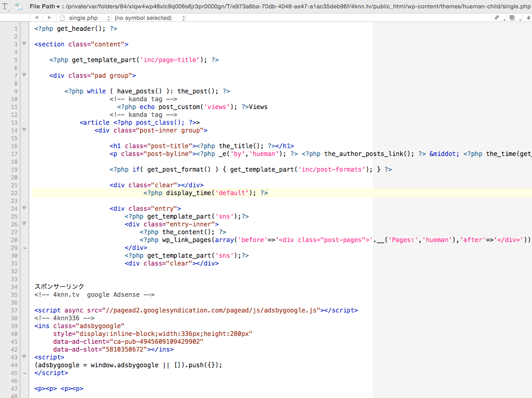
Task: Click the section class="content" tag
Action: tap(81, 44)
